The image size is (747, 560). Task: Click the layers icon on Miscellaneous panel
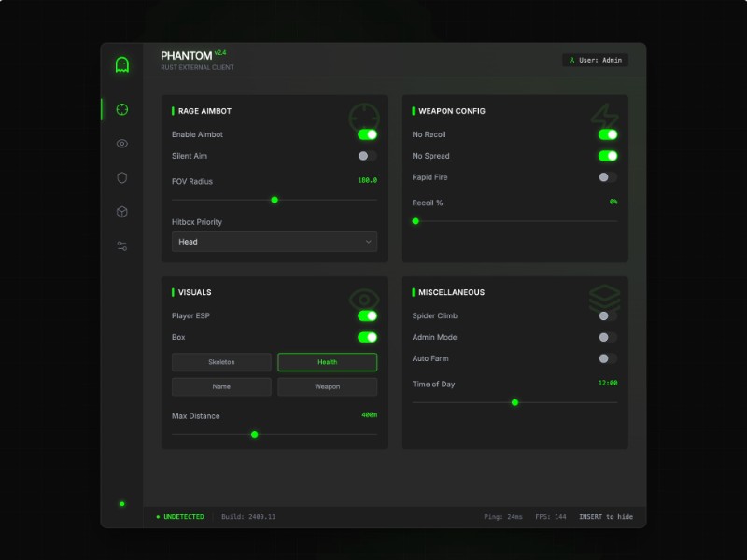point(605,297)
